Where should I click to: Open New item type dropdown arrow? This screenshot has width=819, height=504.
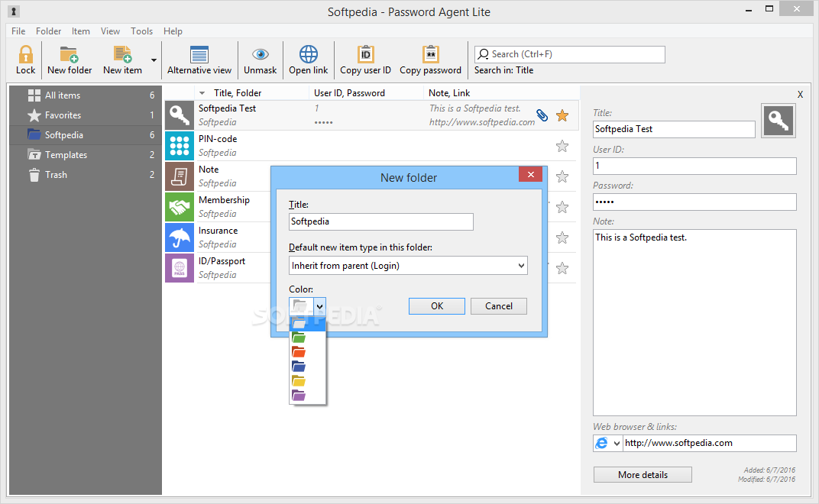coord(154,60)
